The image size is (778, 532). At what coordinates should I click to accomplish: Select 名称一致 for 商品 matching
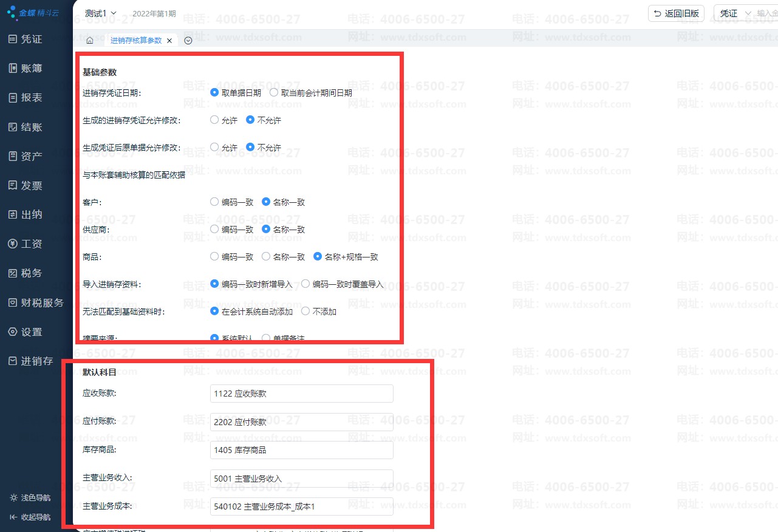tap(284, 257)
